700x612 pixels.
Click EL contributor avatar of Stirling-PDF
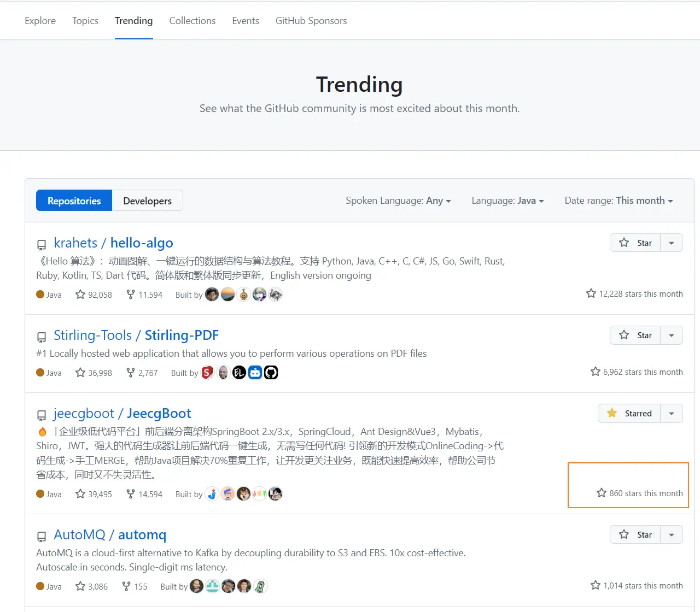coord(240,373)
